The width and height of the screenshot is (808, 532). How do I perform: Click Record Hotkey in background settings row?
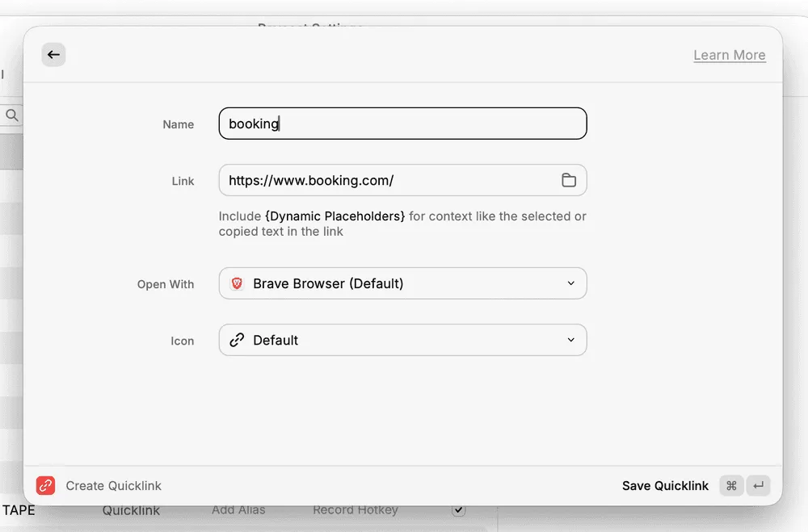[356, 510]
